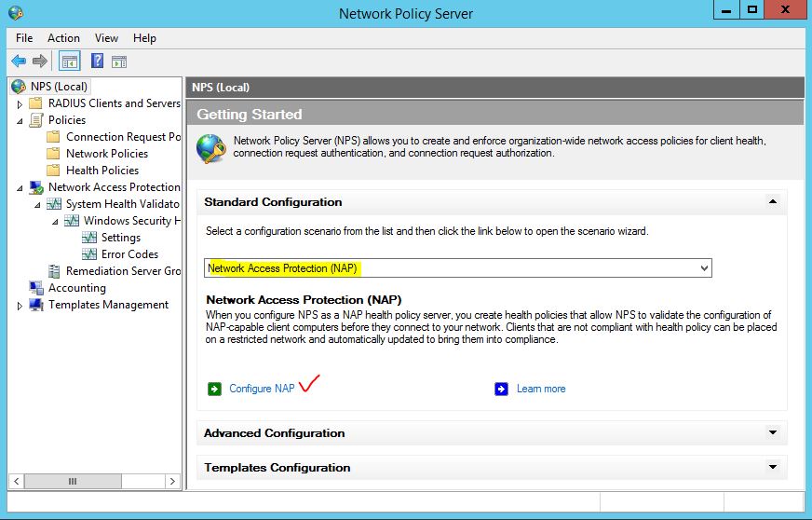Click the globe and key Getting Started icon
Screen dimensions: 812x520
pyautogui.click(x=210, y=148)
